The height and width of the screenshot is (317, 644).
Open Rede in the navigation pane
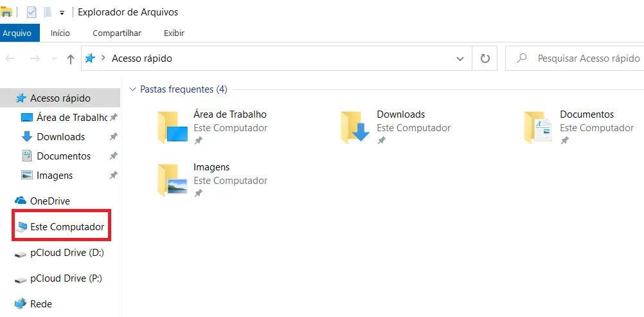[41, 304]
